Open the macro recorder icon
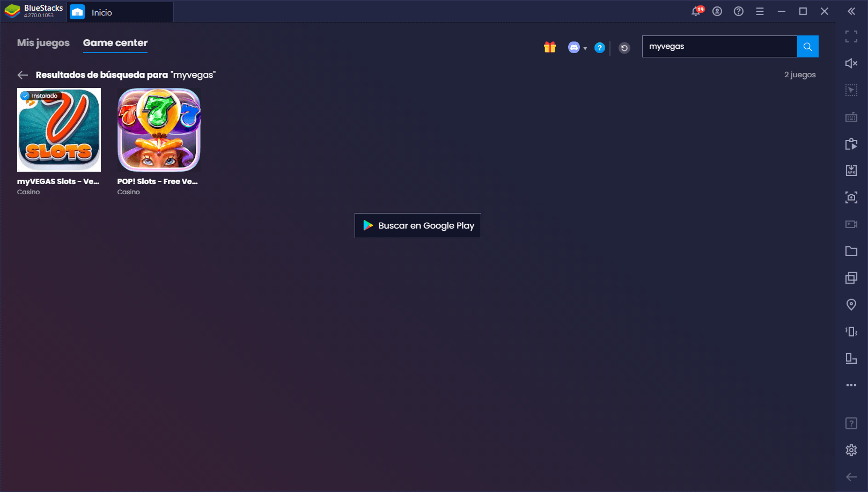The image size is (868, 492). pyautogui.click(x=851, y=144)
